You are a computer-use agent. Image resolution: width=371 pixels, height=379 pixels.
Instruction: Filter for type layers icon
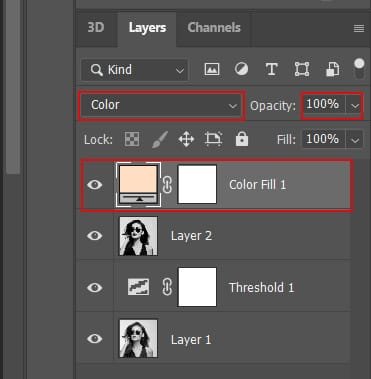pyautogui.click(x=272, y=69)
